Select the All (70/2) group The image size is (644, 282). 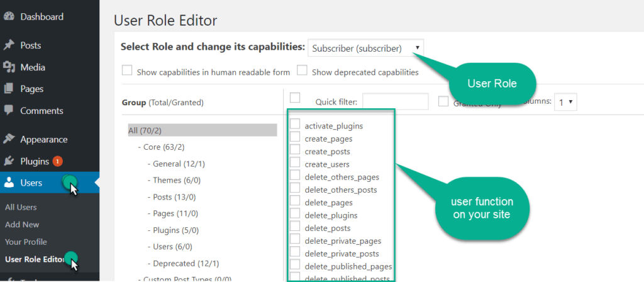tap(203, 130)
